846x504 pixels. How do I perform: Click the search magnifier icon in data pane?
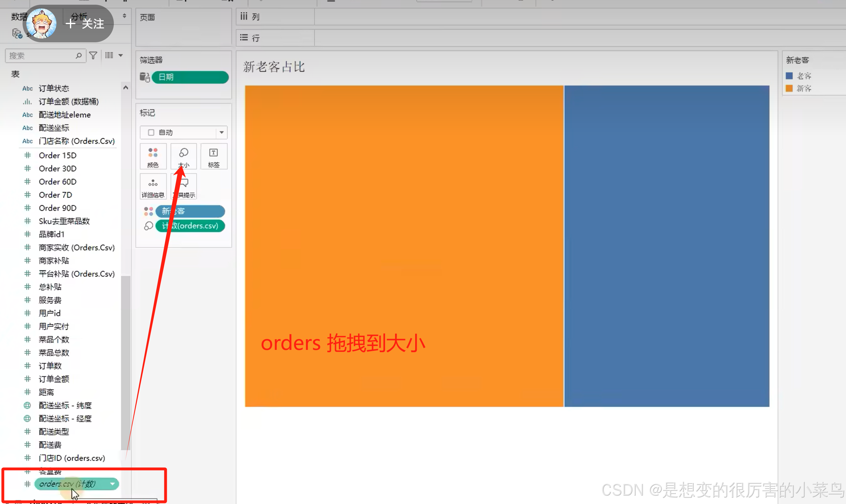pyautogui.click(x=79, y=55)
